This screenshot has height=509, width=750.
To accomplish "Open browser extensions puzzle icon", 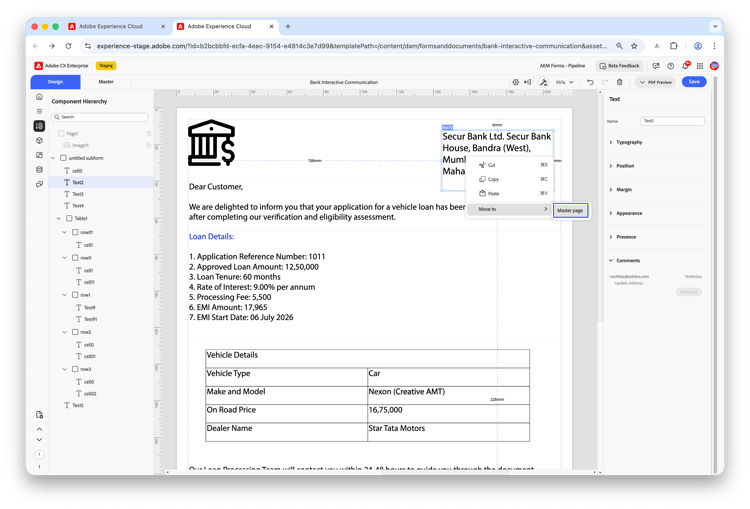I will (673, 46).
